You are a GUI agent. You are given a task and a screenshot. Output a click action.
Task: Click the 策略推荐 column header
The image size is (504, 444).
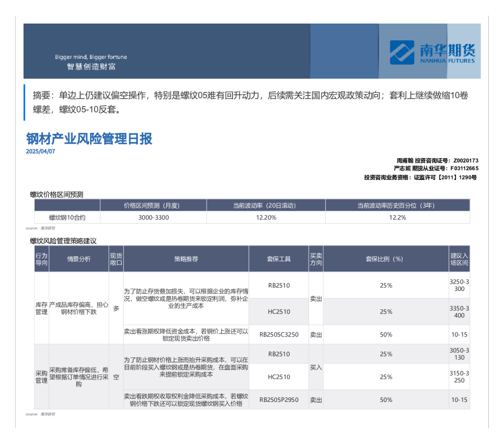click(186, 259)
